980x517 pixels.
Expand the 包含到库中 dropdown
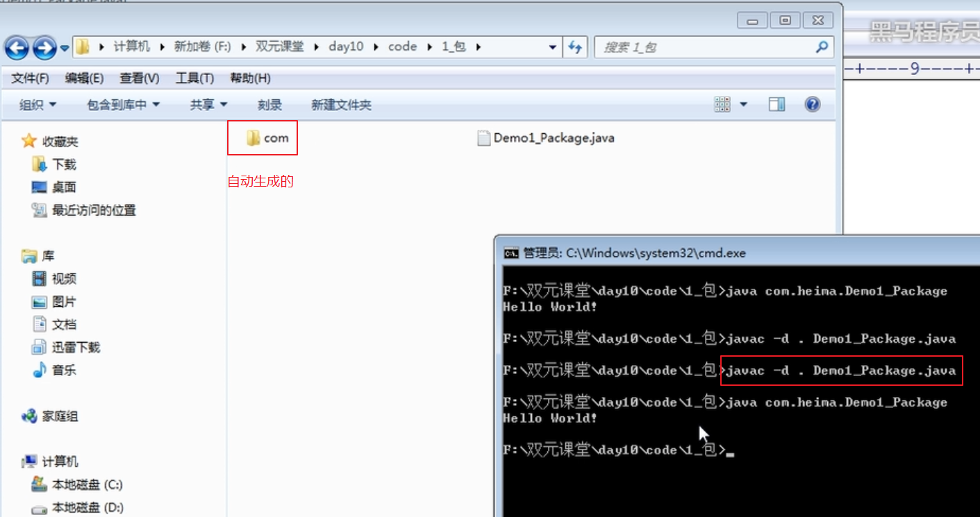click(123, 105)
